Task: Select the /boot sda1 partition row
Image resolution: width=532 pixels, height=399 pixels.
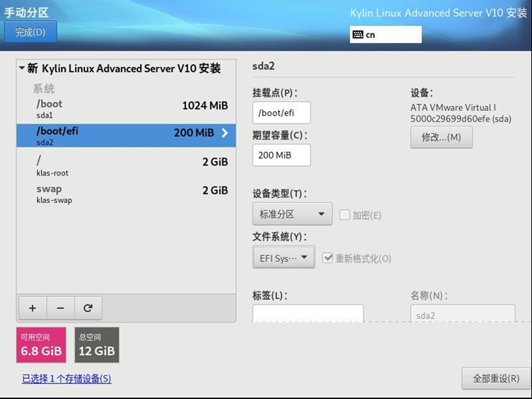Action: [126, 109]
